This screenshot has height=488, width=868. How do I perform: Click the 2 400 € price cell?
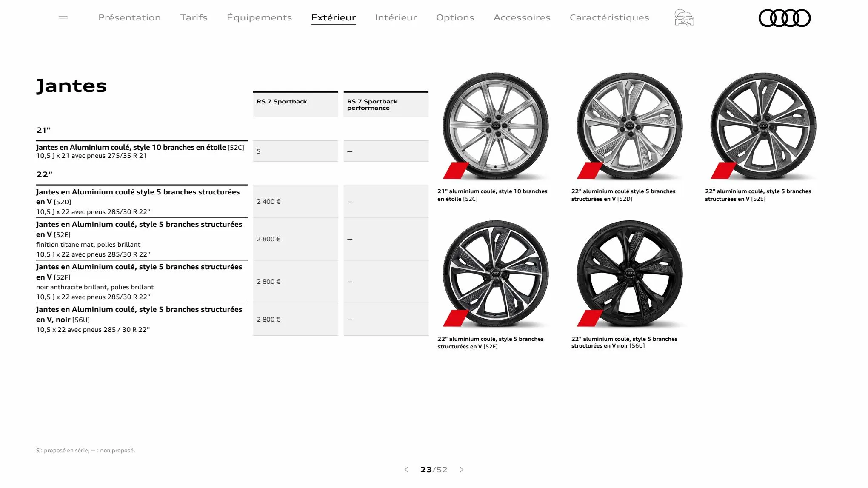(x=295, y=201)
